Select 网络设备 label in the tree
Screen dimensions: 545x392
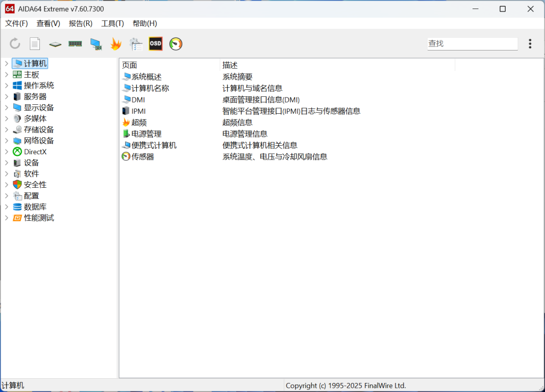click(x=39, y=140)
